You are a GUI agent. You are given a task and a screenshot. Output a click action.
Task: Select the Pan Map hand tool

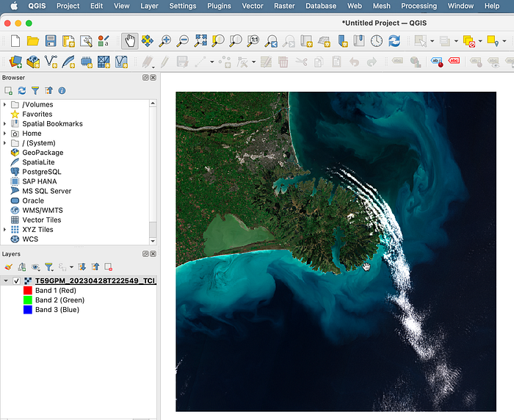pyautogui.click(x=129, y=40)
